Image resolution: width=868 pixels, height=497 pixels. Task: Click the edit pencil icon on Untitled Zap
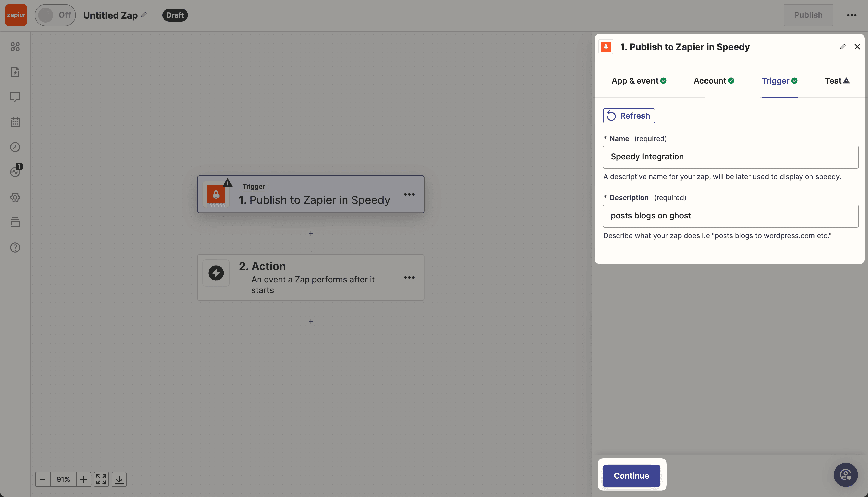click(145, 15)
